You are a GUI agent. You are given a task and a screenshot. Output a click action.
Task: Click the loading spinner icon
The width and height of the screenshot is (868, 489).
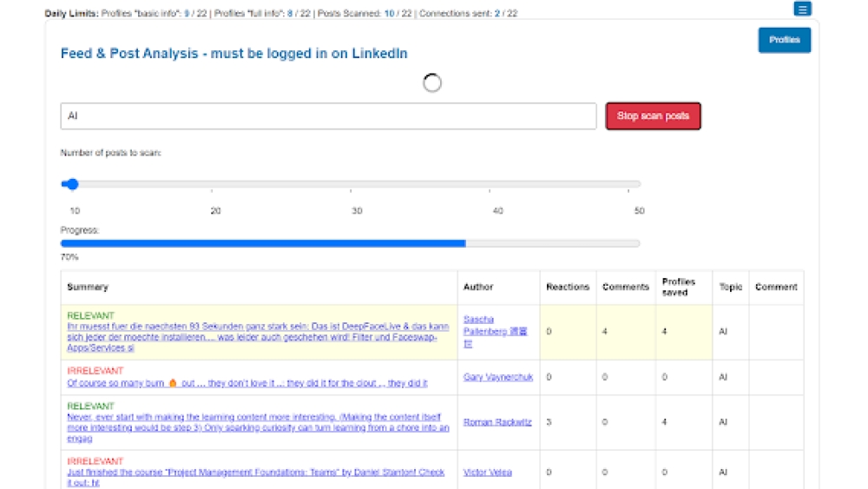click(431, 83)
